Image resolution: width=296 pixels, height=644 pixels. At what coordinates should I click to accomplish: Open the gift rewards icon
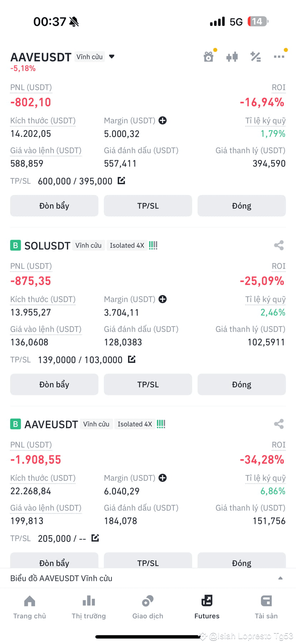click(208, 57)
